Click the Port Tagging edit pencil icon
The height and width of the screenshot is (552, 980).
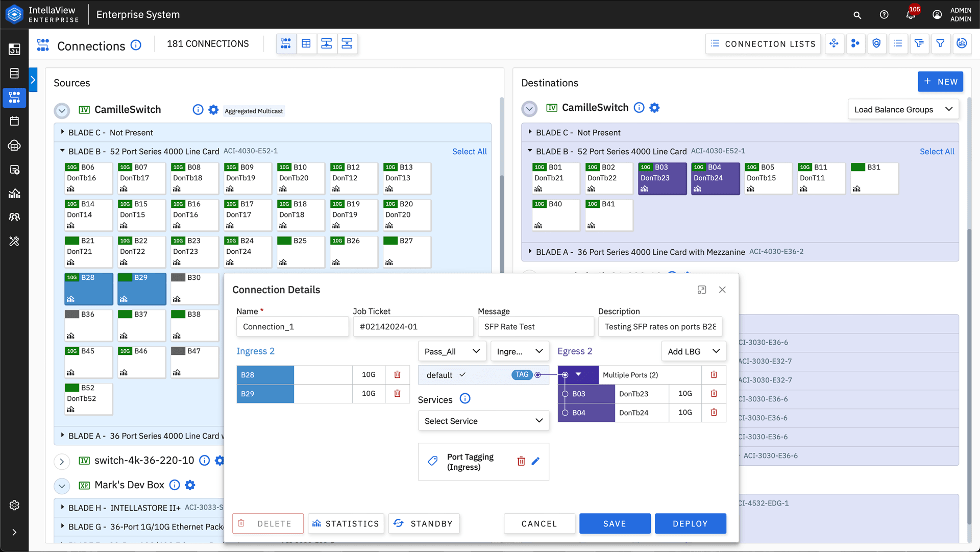(536, 461)
